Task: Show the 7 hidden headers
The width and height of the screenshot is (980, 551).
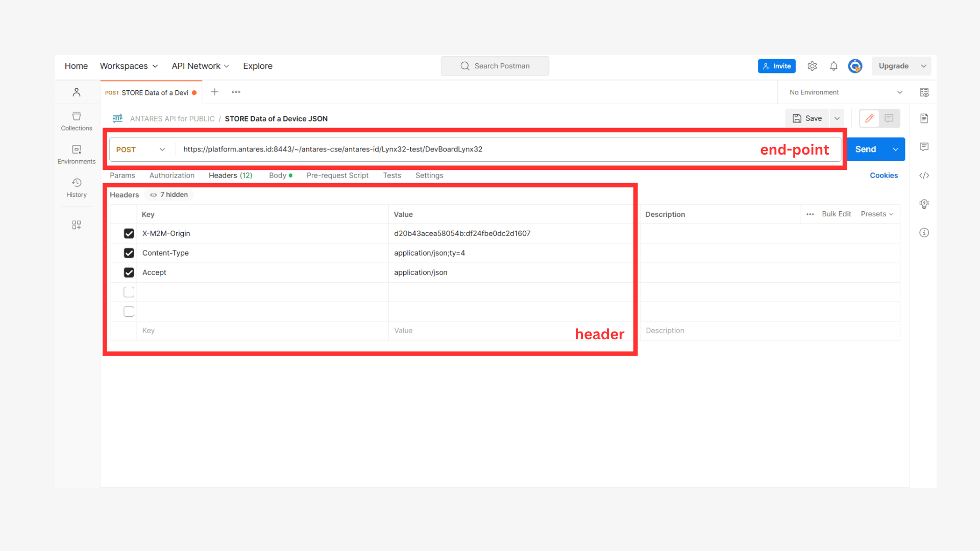Action: [169, 195]
